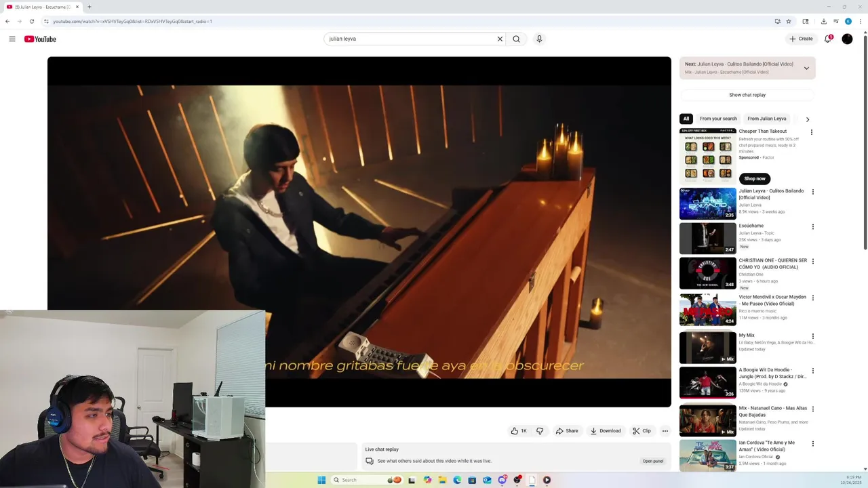Click the video player frame
This screenshot has height=488, width=868.
pyautogui.click(x=359, y=232)
